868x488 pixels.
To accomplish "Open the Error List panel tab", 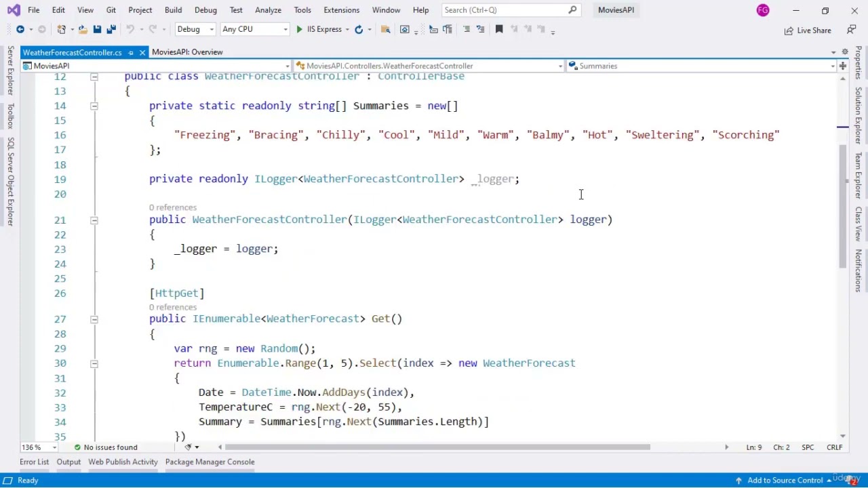I will (x=34, y=462).
